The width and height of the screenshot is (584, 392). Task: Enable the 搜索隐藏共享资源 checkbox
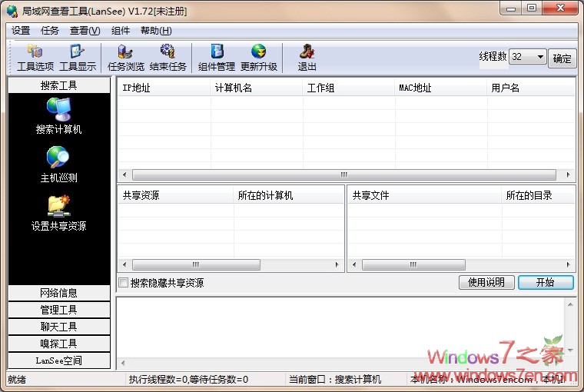pyautogui.click(x=124, y=283)
